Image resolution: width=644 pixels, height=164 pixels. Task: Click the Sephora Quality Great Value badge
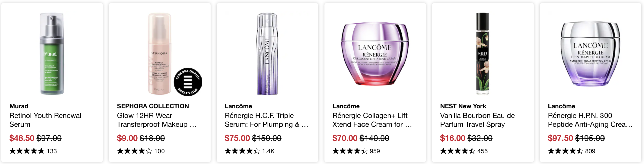pyautogui.click(x=188, y=82)
